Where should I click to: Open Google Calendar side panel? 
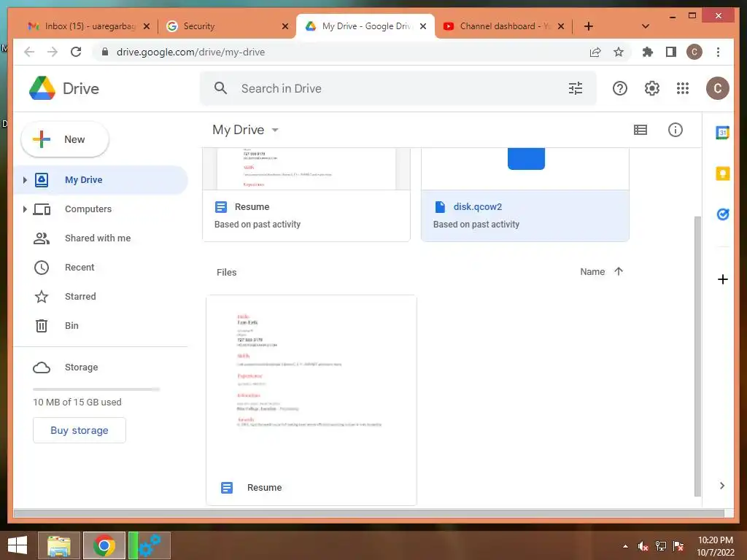pyautogui.click(x=723, y=133)
